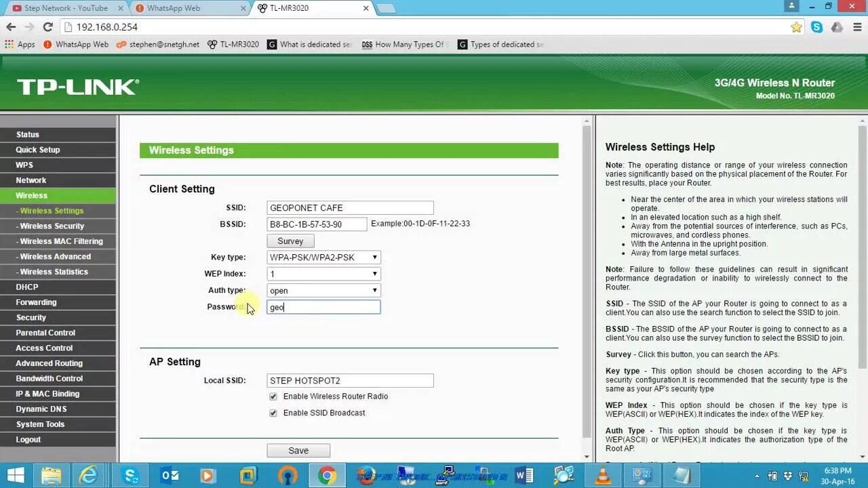Open the Forwarding sidebar menu
The width and height of the screenshot is (868, 488).
(58, 302)
